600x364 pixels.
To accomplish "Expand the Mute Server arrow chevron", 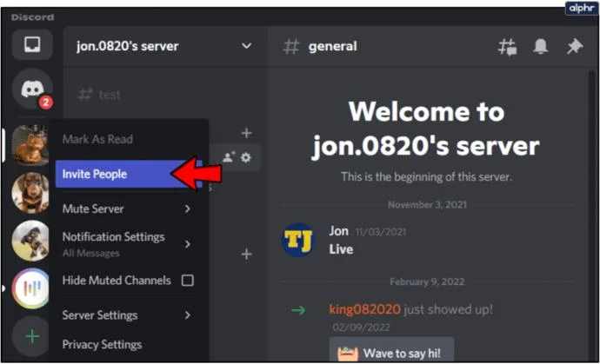I will click(x=188, y=208).
